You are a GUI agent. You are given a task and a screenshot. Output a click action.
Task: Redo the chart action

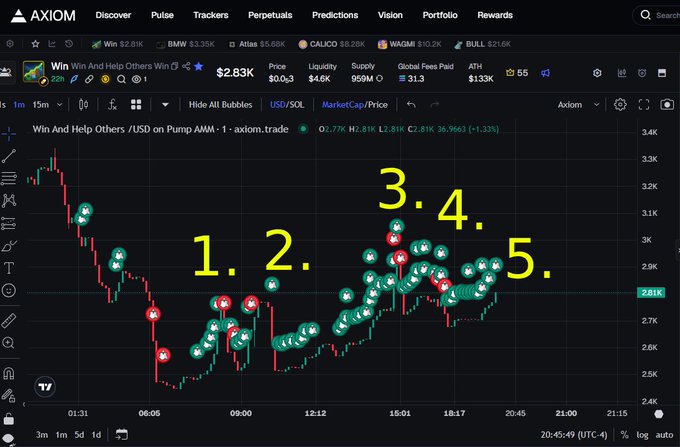[x=435, y=104]
